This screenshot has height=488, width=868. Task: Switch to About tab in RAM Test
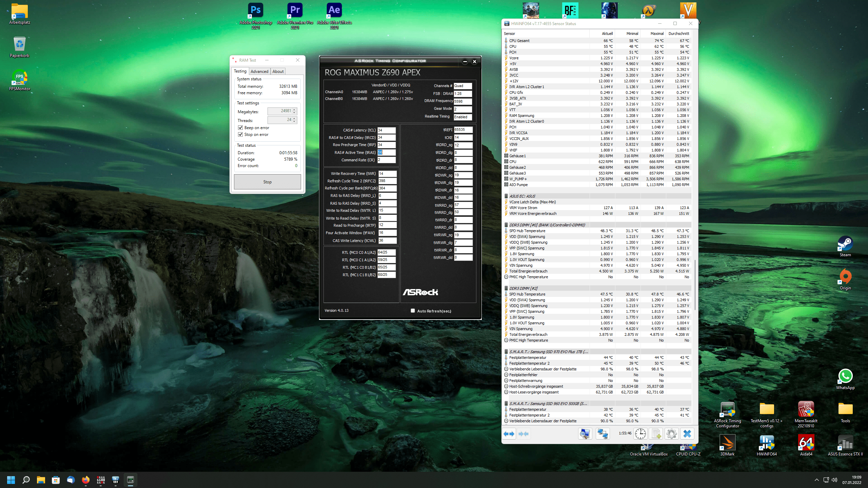click(278, 71)
